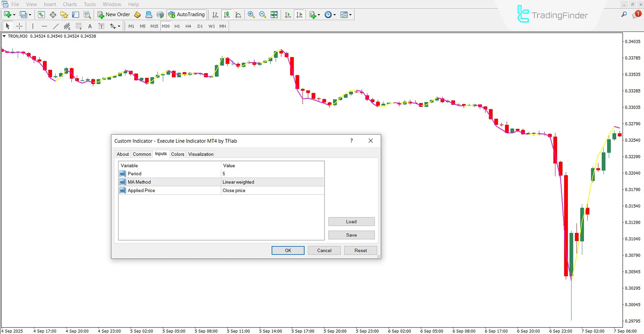This screenshot has width=644, height=334.
Task: Activate the Draw Trendline tool
Action: pos(56,26)
